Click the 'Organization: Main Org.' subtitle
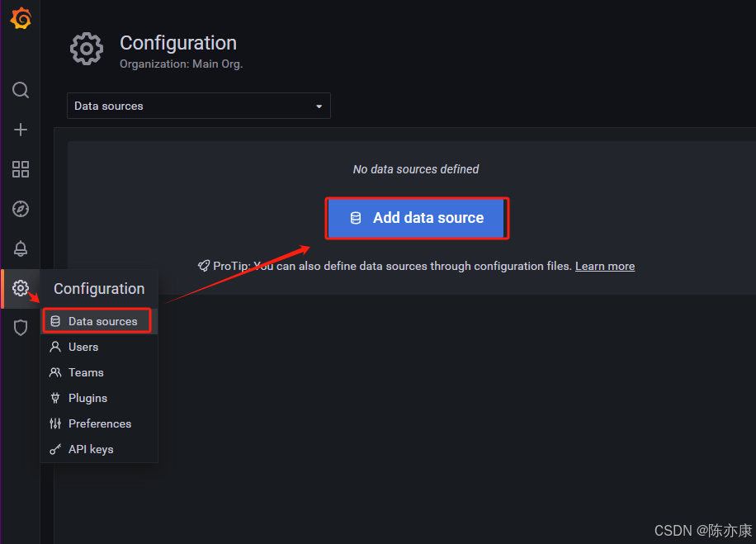756x544 pixels. click(x=182, y=64)
